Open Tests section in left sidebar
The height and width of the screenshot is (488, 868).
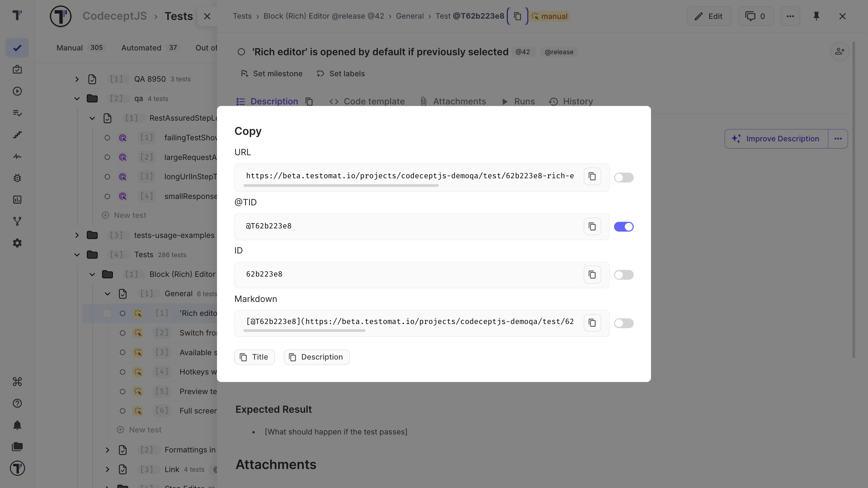(17, 48)
